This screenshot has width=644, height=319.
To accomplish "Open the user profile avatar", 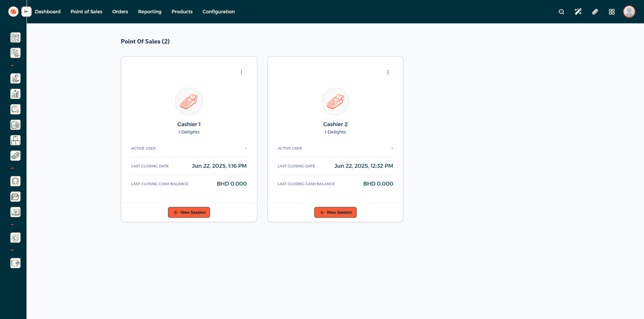I will tap(629, 12).
